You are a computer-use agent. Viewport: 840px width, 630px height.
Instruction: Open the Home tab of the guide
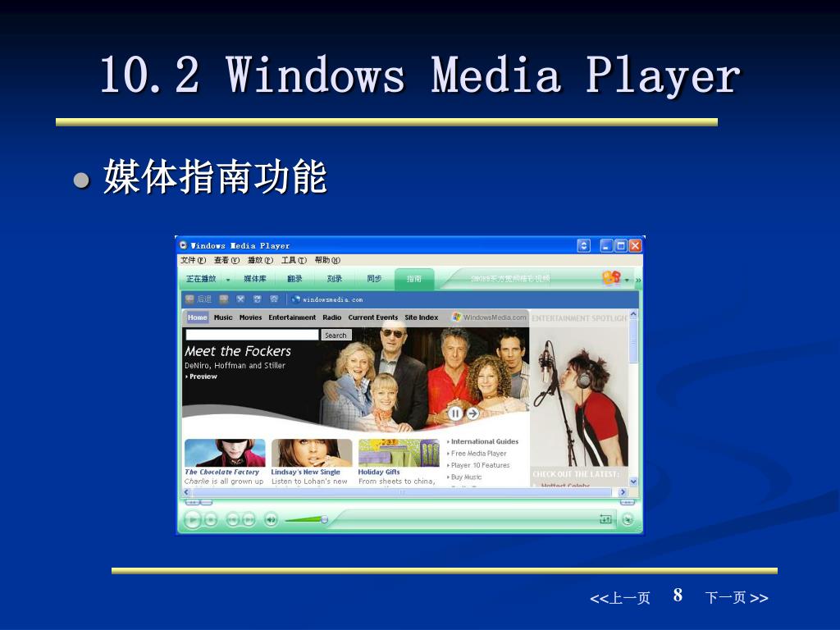(197, 317)
